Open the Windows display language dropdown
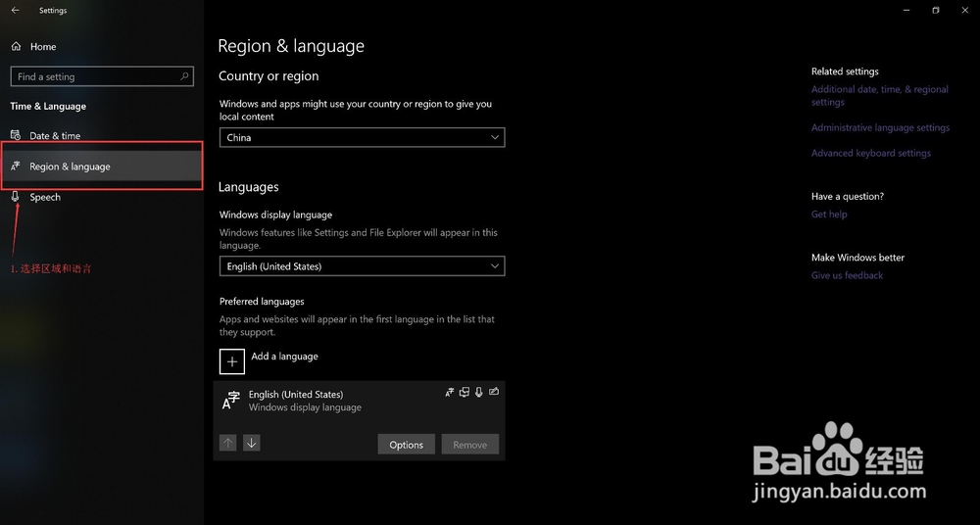 [362, 266]
